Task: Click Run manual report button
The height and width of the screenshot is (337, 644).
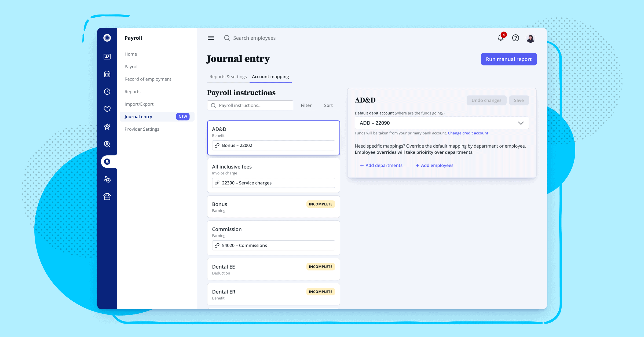Action: click(x=508, y=59)
